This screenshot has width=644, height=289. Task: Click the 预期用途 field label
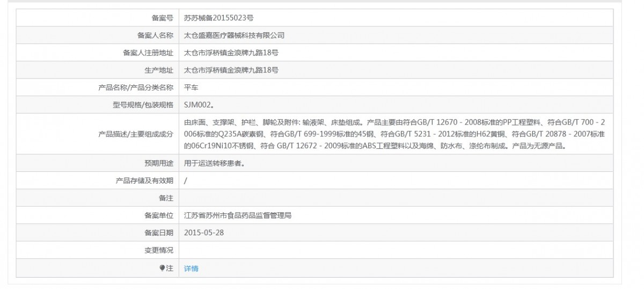[159, 163]
